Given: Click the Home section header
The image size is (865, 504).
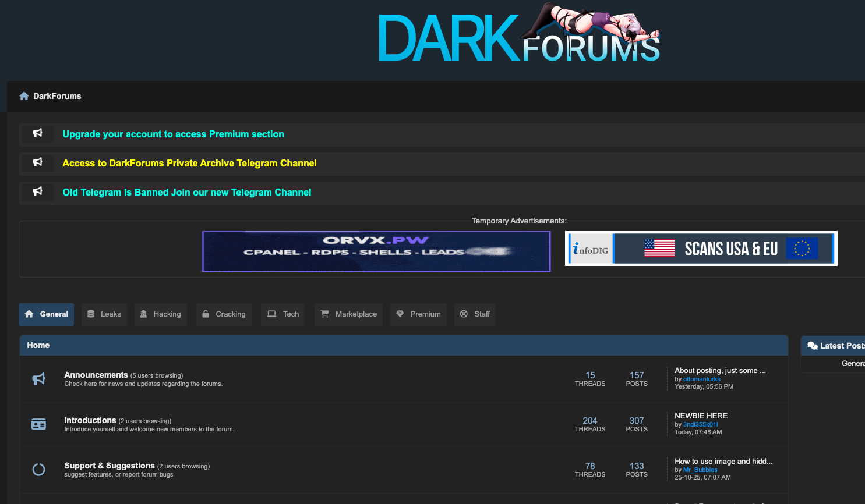Looking at the screenshot, I should pyautogui.click(x=404, y=345).
